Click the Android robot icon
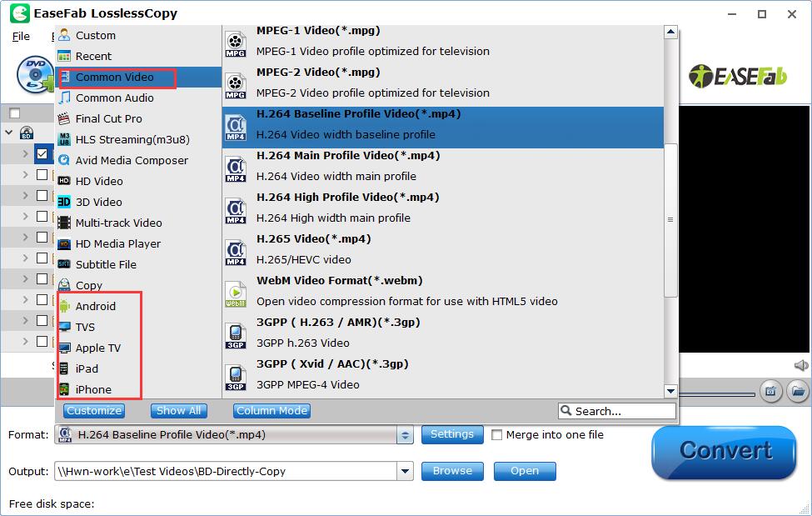This screenshot has width=812, height=516. 63,306
